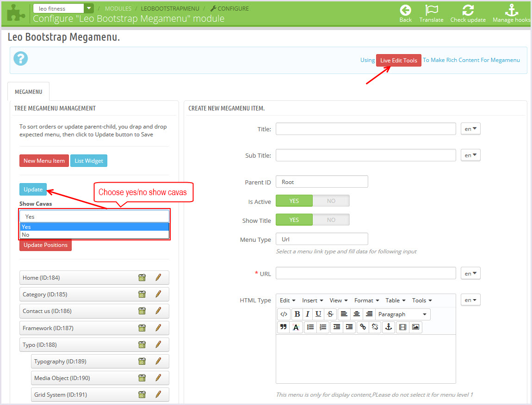The width and height of the screenshot is (532, 405).
Task: Toggle italic formatting in HTML editor
Action: coord(307,314)
